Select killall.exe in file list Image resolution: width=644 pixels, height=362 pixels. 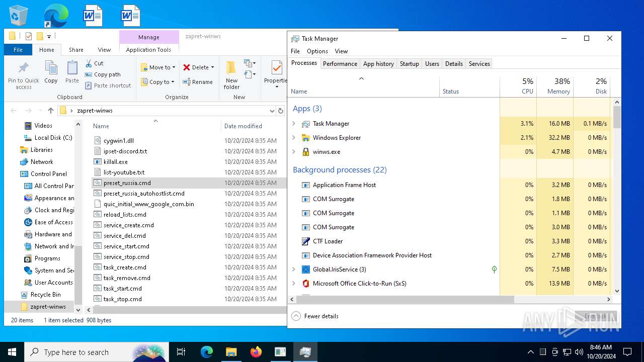tap(115, 162)
